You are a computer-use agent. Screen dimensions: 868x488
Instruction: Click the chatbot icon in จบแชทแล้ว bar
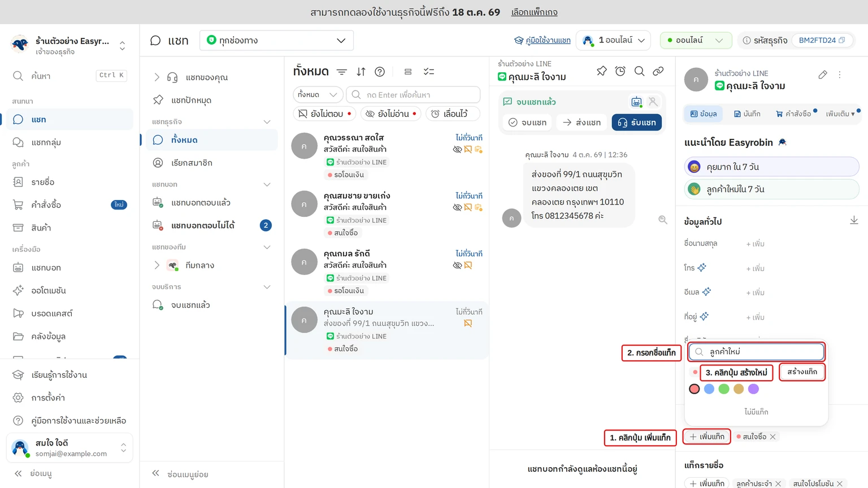(637, 102)
